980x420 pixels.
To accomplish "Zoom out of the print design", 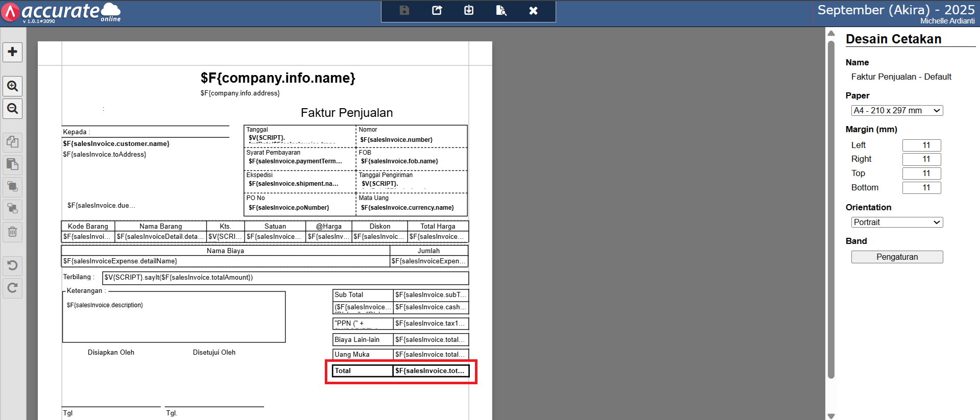I will (13, 109).
